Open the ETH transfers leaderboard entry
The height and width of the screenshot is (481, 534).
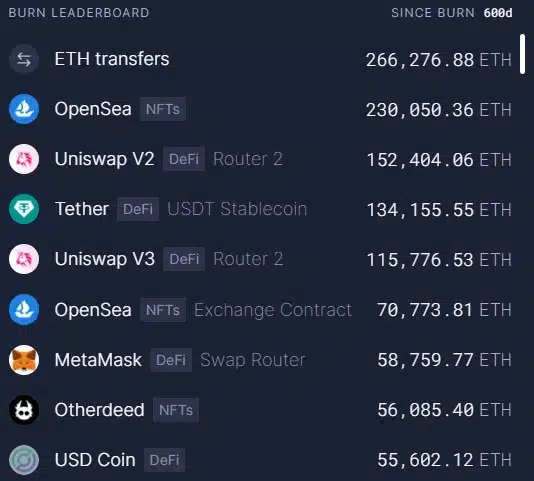(x=260, y=59)
